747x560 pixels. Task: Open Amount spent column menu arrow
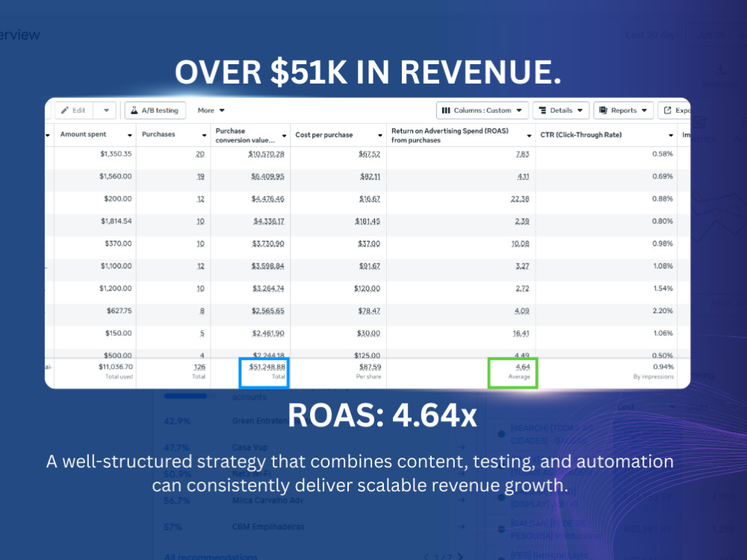(129, 135)
